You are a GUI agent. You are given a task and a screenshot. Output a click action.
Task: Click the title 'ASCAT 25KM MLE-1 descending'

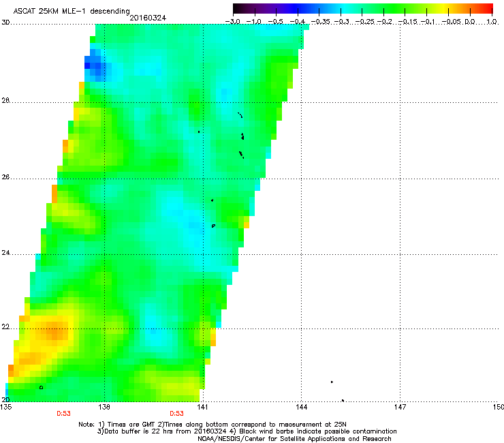click(x=72, y=11)
